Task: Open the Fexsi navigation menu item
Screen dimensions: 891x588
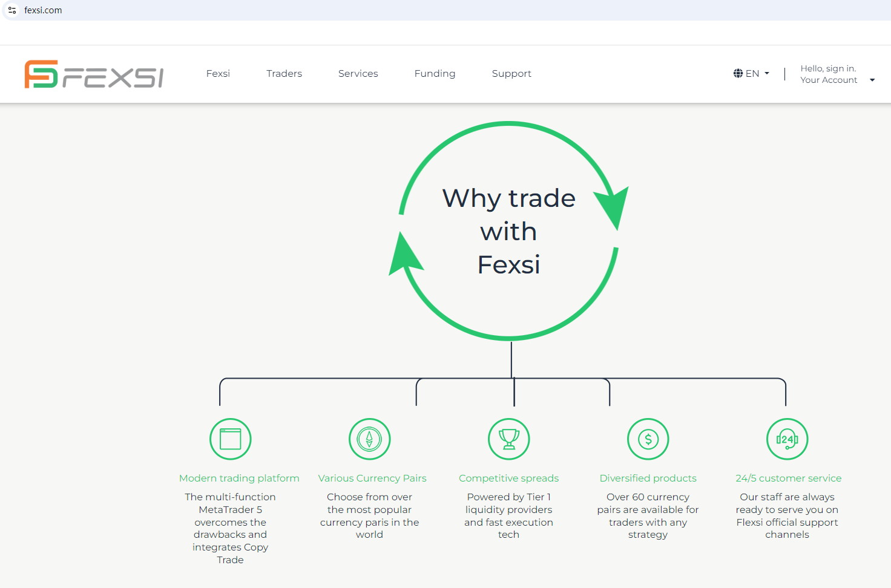Action: point(218,74)
